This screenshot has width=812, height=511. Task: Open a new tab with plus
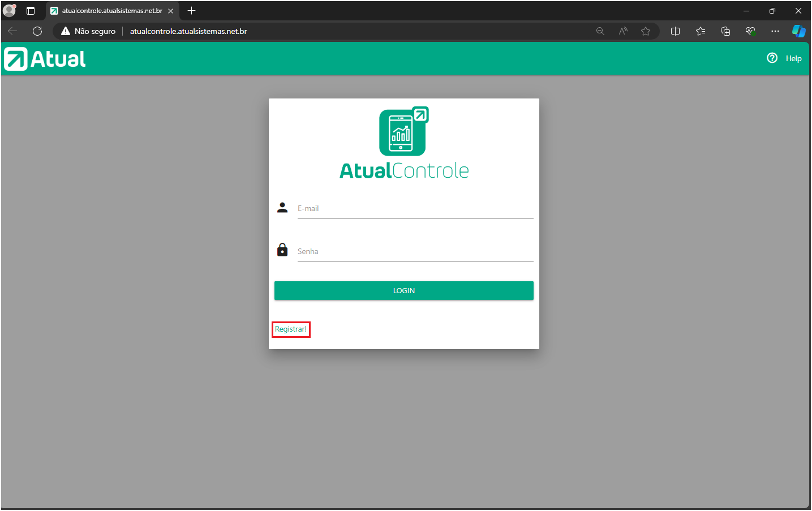191,11
